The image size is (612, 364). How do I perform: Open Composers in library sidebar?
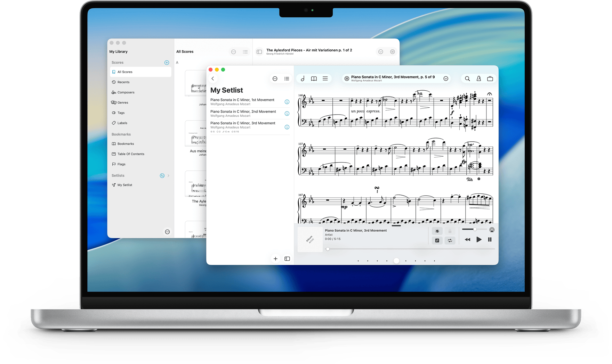[140, 92]
